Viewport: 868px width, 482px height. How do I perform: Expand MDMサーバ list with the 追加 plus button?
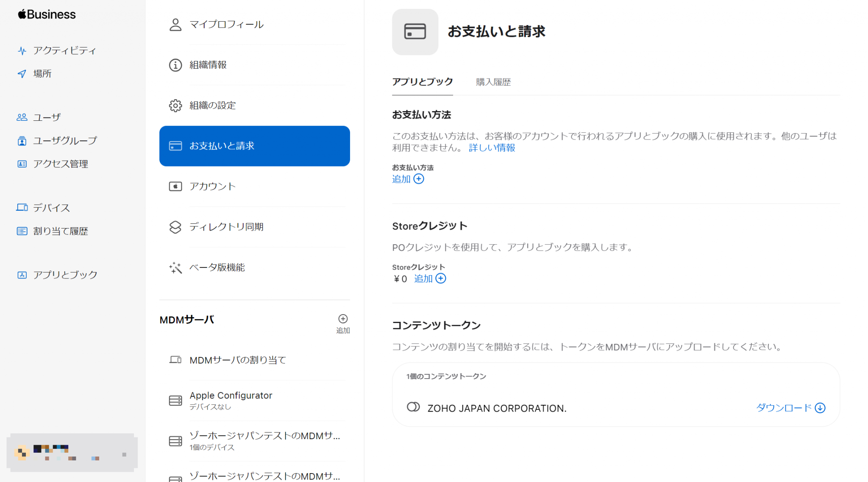(x=343, y=319)
